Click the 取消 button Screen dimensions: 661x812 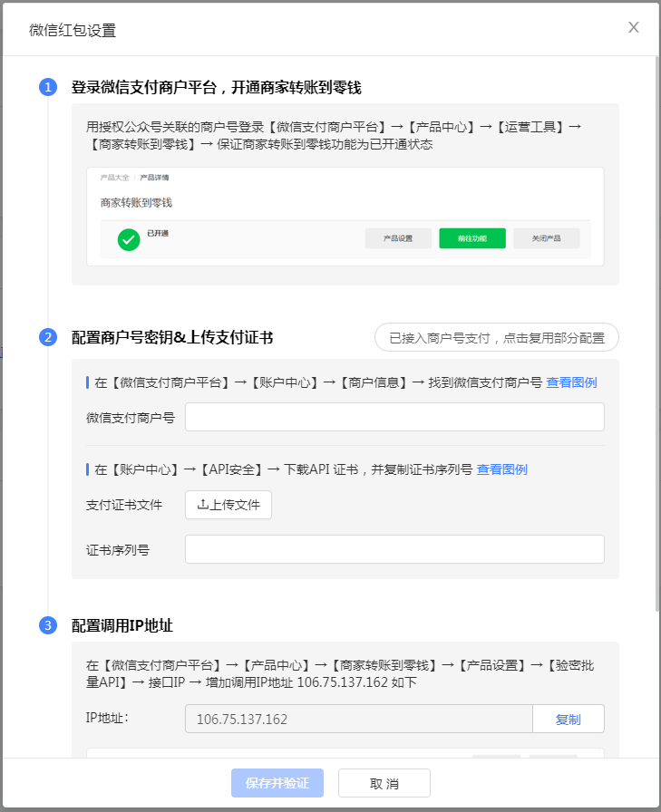384,783
